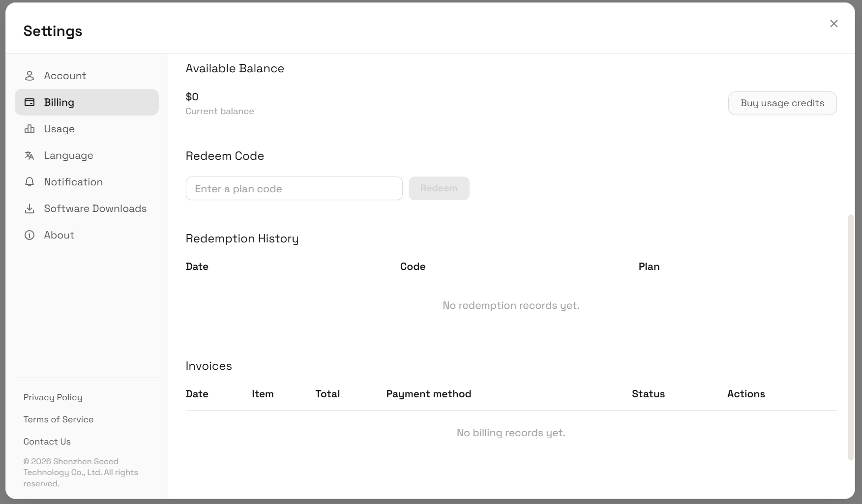Click the Redeem button
The width and height of the screenshot is (862, 504).
coord(439,188)
